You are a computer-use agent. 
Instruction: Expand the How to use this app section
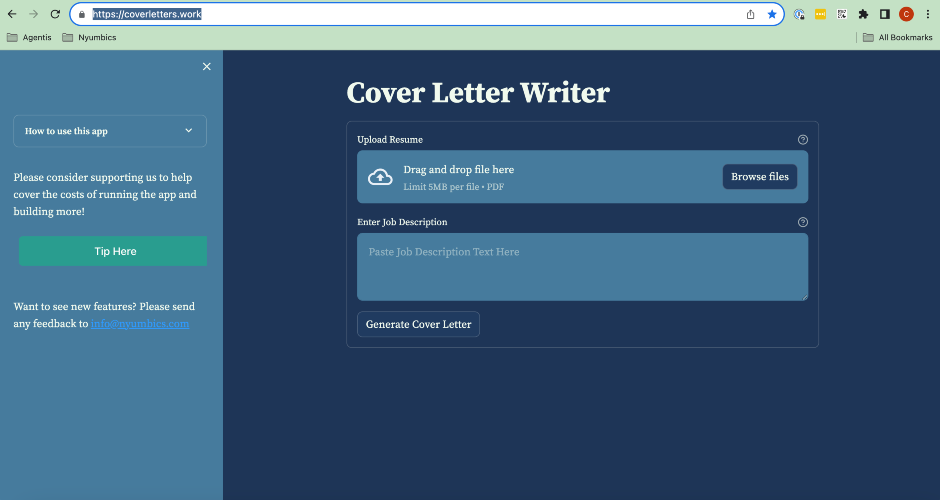tap(110, 131)
